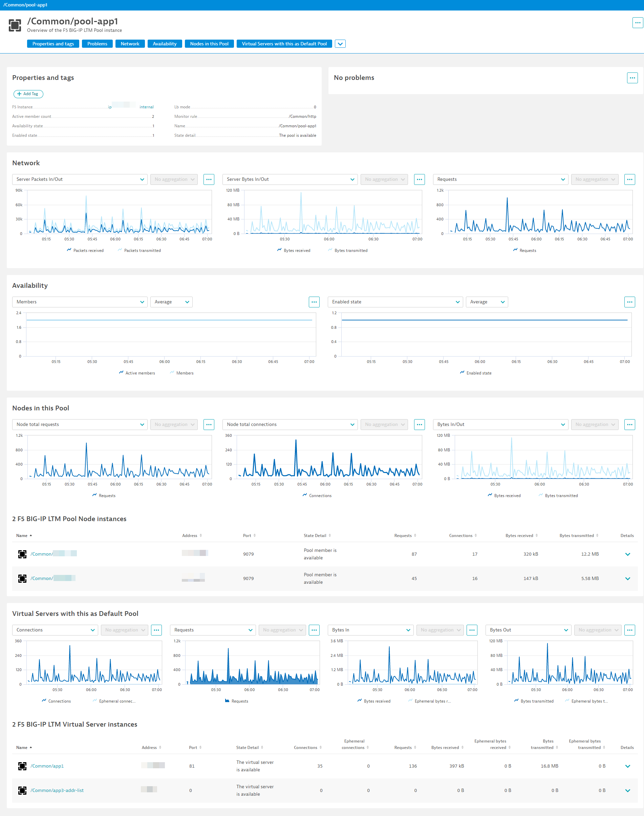Open options for Enabled state chart
The height and width of the screenshot is (816, 644).
630,302
